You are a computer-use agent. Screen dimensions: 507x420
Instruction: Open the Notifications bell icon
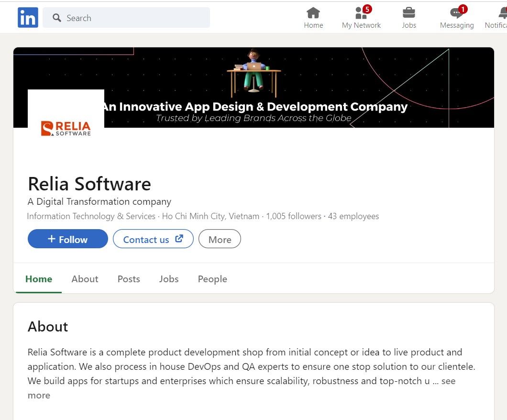coord(503,13)
